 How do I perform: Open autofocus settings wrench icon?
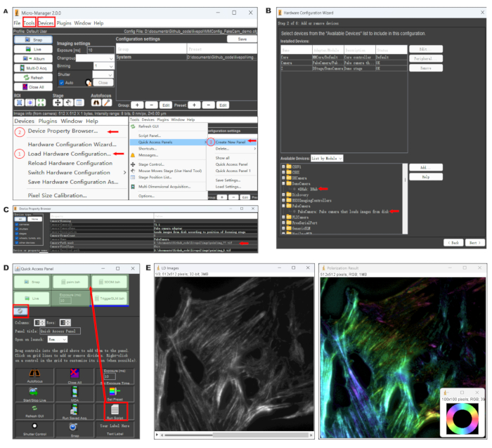[107, 103]
